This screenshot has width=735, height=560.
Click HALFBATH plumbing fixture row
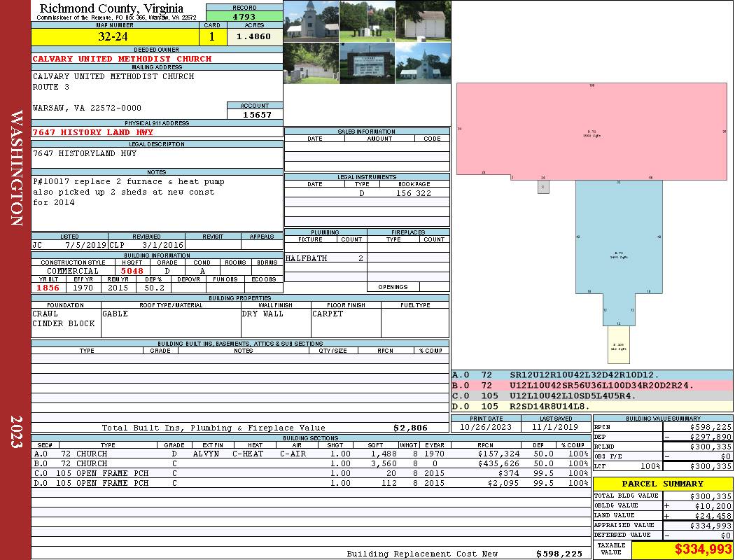pyautogui.click(x=325, y=258)
